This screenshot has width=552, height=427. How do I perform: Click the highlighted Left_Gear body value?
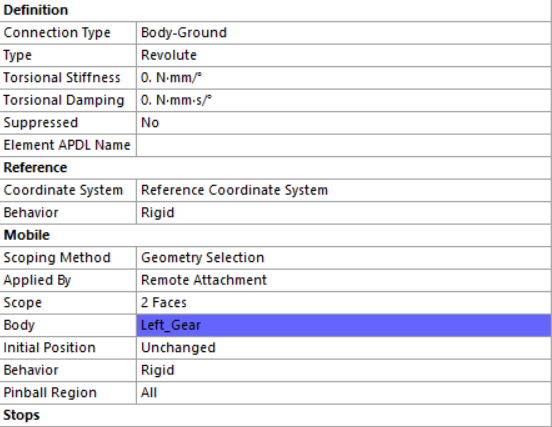coord(344,326)
